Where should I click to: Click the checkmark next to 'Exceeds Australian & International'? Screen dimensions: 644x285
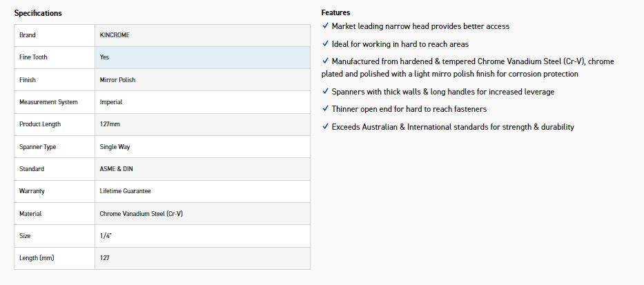pyautogui.click(x=325, y=127)
